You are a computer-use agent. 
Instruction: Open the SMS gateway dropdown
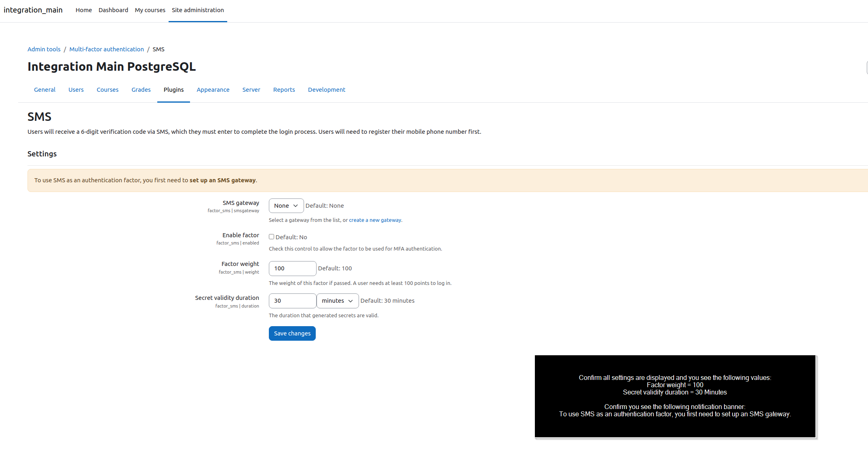tap(286, 206)
